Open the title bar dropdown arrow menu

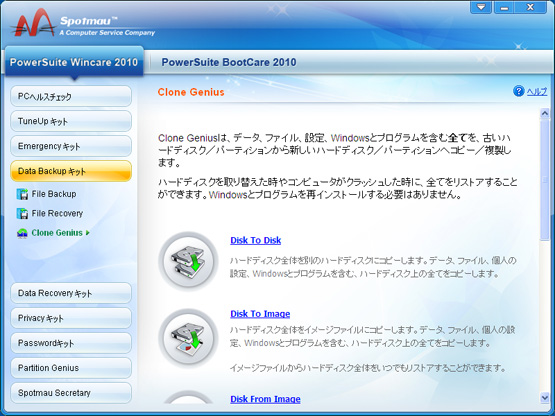[481, 7]
